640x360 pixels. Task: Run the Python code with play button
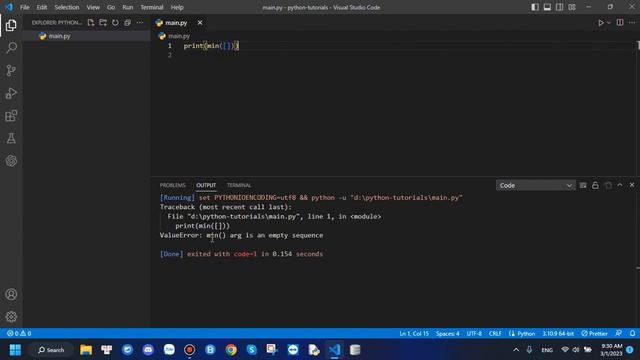pos(601,23)
